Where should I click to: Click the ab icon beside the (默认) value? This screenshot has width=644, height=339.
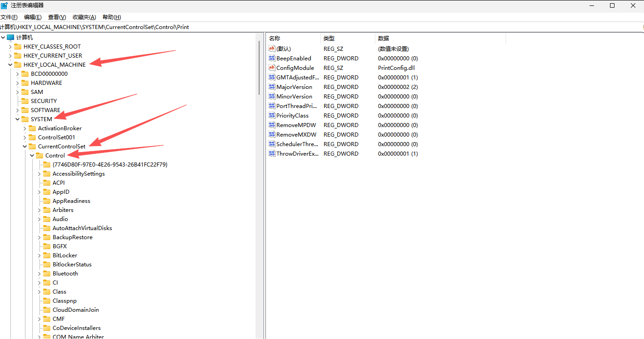tap(271, 49)
